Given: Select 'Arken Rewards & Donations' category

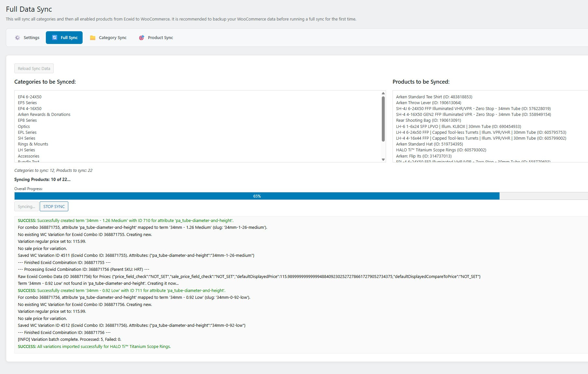Looking at the screenshot, I should tap(44, 114).
